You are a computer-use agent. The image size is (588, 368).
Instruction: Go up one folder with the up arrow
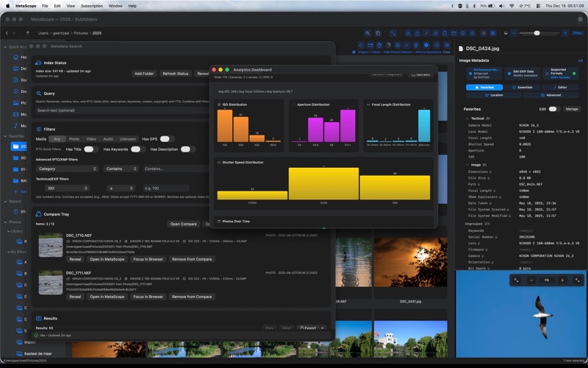(28, 33)
